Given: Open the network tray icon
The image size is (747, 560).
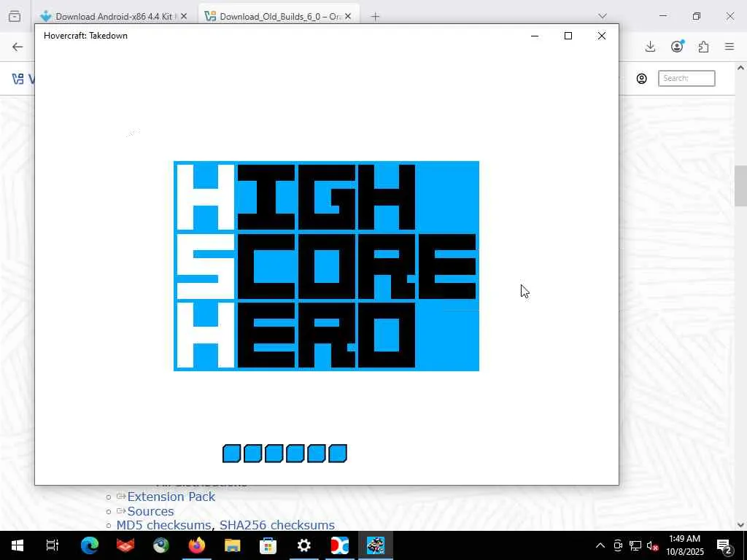Looking at the screenshot, I should tap(635, 545).
